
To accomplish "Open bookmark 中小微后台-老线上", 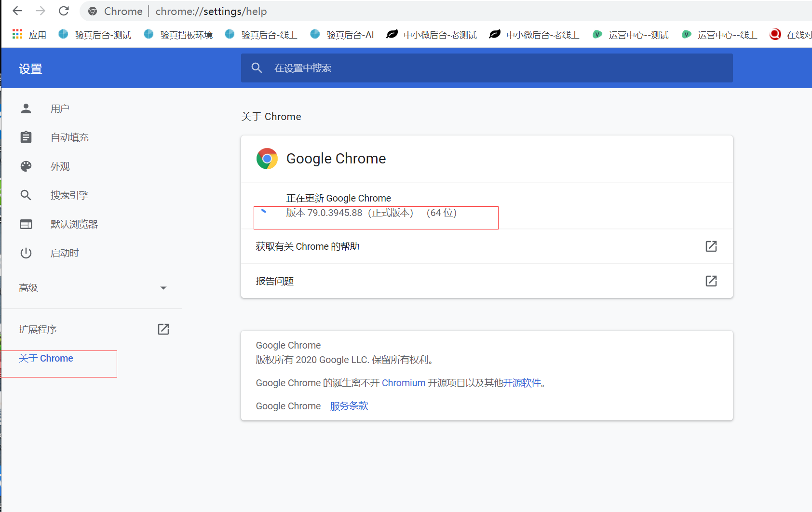I will (534, 35).
